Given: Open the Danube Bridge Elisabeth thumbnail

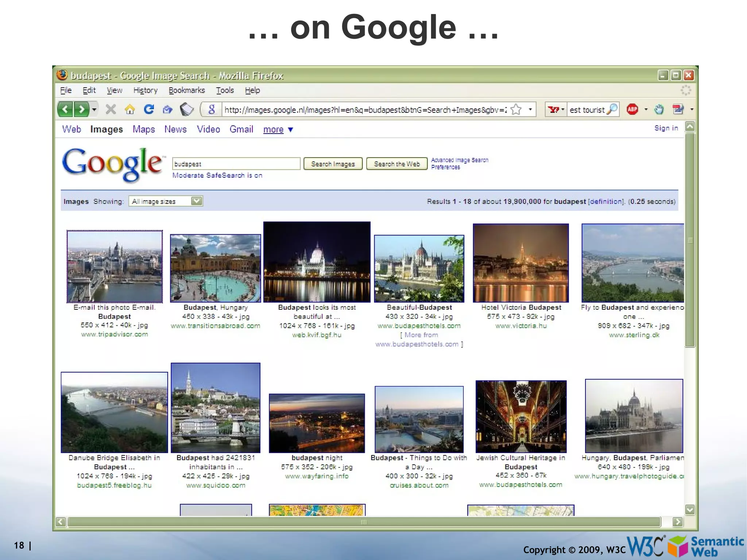Looking at the screenshot, I should click(x=115, y=413).
